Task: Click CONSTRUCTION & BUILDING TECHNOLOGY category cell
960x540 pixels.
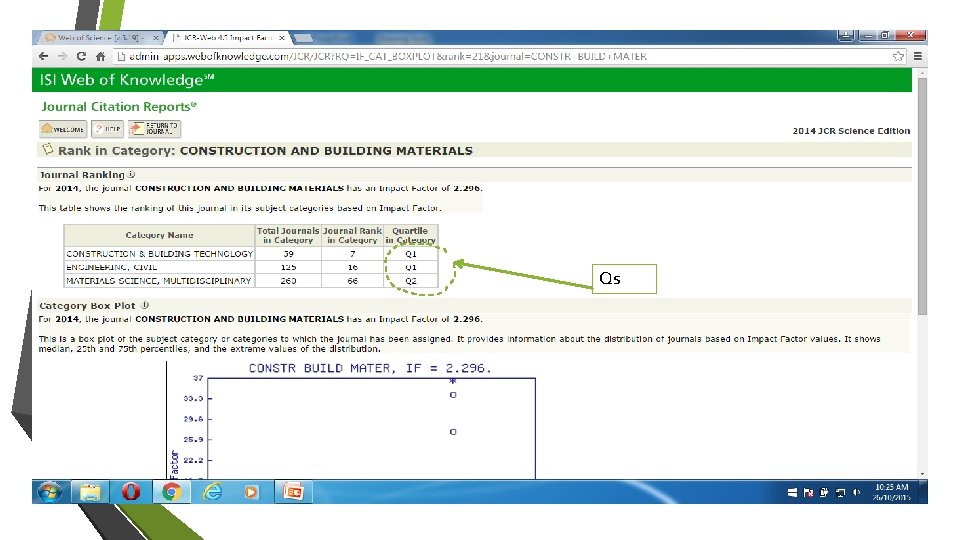Action: [x=159, y=253]
